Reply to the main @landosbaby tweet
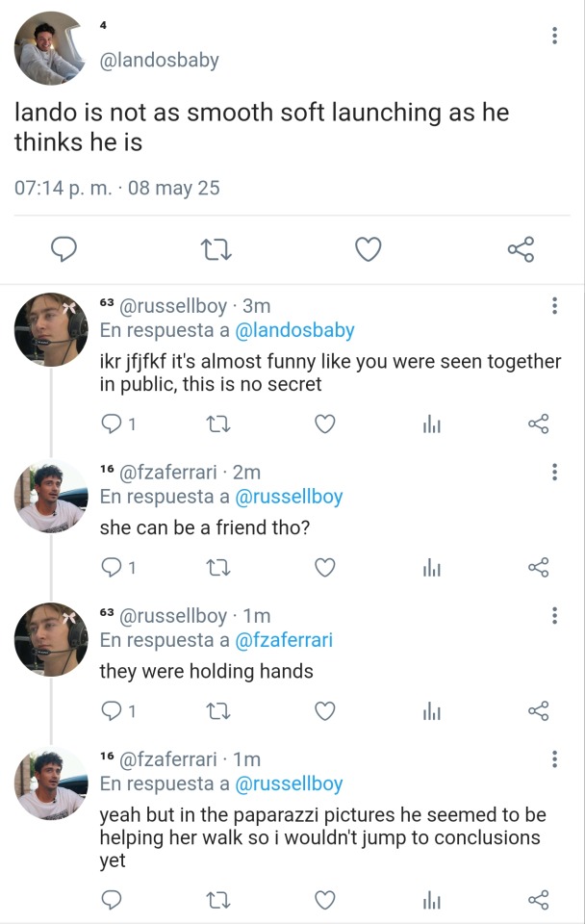 [64, 250]
